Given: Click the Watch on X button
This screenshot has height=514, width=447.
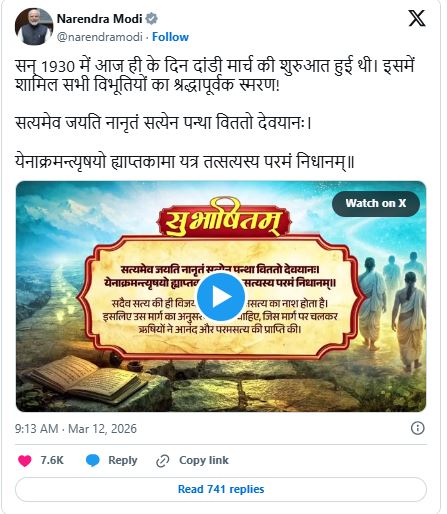Looking at the screenshot, I should (x=376, y=203).
